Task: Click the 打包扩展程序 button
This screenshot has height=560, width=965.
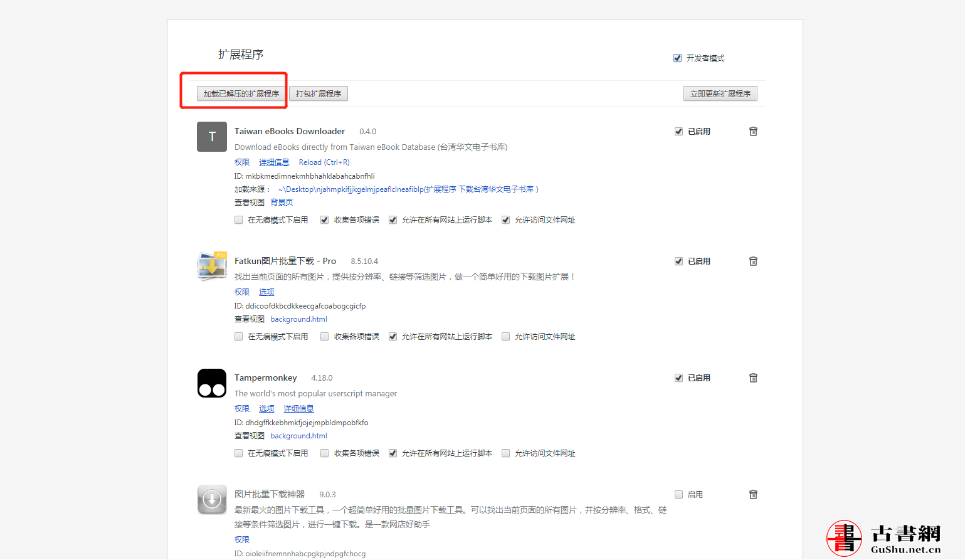Action: 319,93
